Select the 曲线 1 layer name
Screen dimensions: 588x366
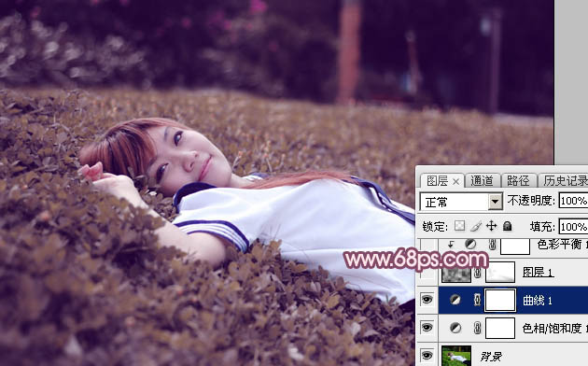(x=537, y=301)
